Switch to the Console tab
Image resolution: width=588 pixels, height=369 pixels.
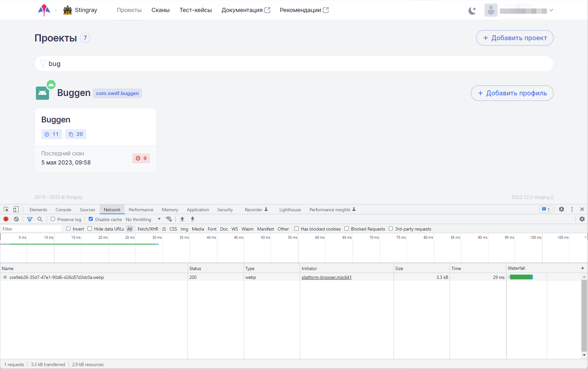click(x=63, y=210)
